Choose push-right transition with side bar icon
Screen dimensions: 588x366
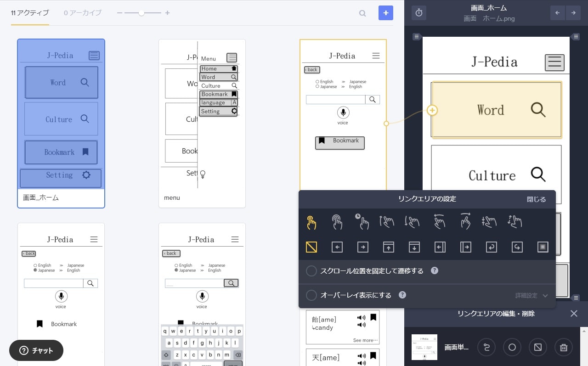[466, 248]
